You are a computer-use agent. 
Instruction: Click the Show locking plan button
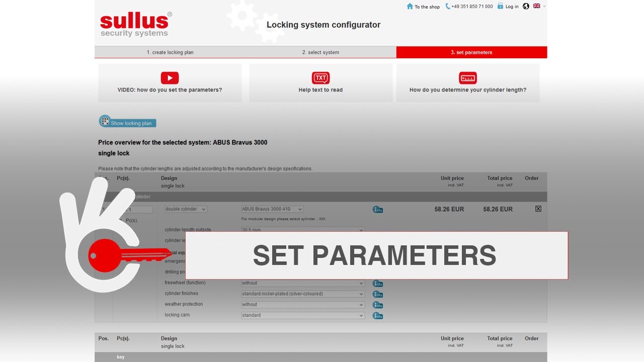coord(128,122)
